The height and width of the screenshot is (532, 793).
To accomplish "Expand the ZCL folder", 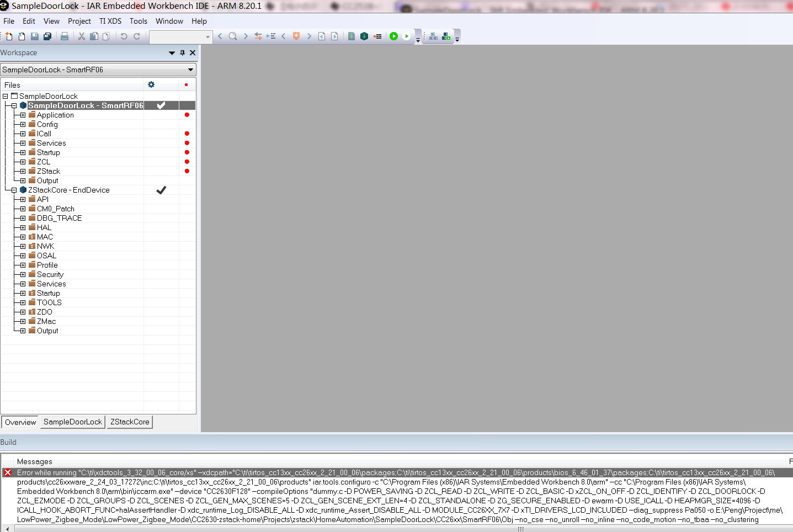I will pyautogui.click(x=23, y=162).
